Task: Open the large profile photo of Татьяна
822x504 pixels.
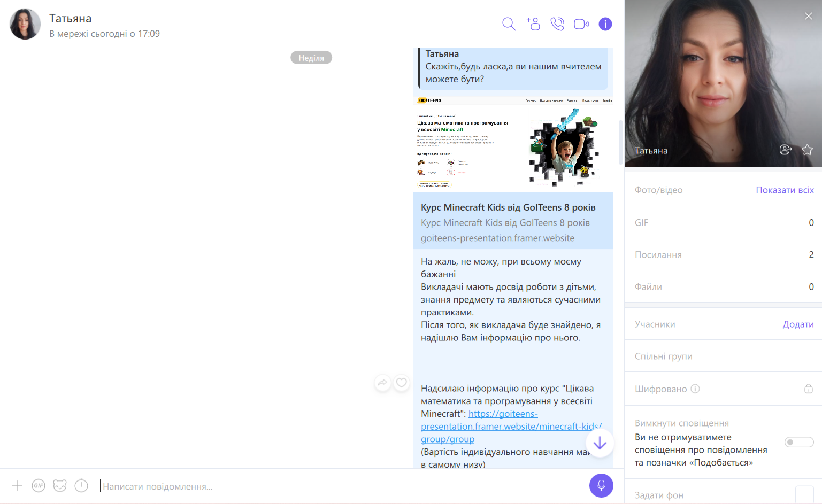Action: (723, 83)
